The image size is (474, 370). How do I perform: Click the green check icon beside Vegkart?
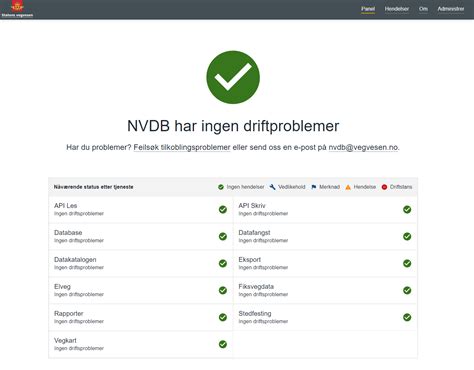223,344
